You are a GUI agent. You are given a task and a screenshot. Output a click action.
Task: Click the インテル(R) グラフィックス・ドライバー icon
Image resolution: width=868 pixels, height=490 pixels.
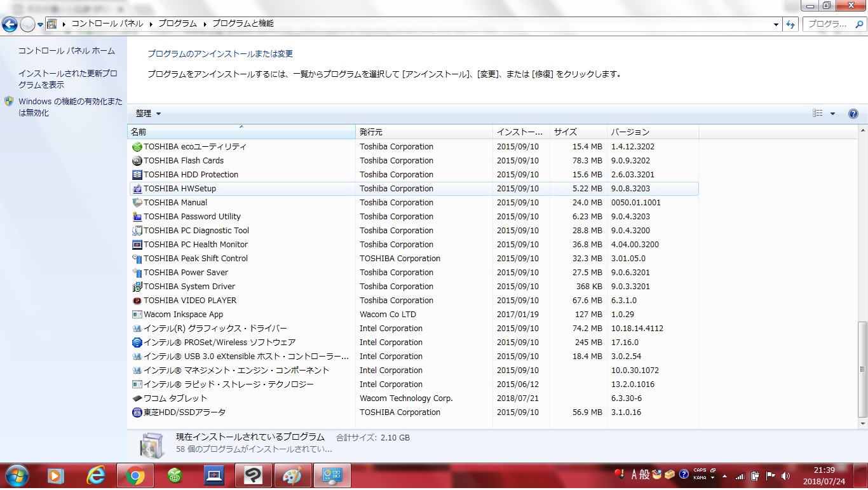pos(137,329)
